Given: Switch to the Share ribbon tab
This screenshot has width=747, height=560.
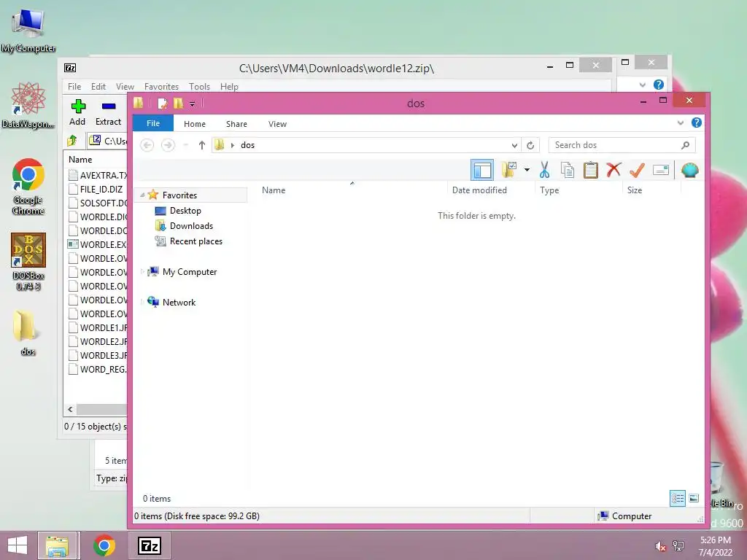Looking at the screenshot, I should (x=236, y=124).
